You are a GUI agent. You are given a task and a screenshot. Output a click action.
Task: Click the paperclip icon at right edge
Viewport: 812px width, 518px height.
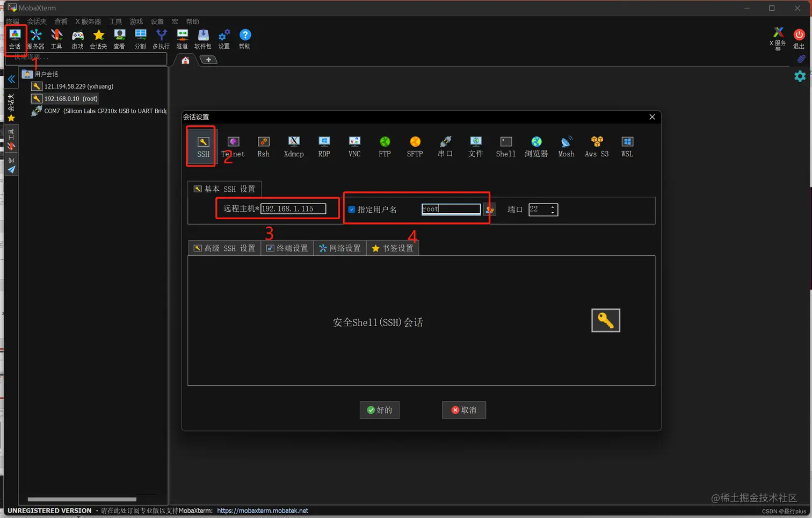(x=801, y=59)
